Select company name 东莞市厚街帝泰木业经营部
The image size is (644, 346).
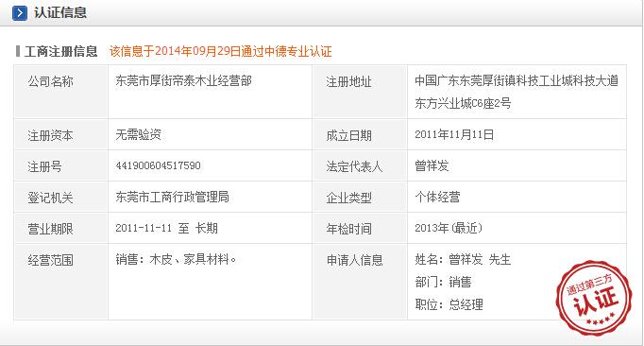[x=183, y=80]
